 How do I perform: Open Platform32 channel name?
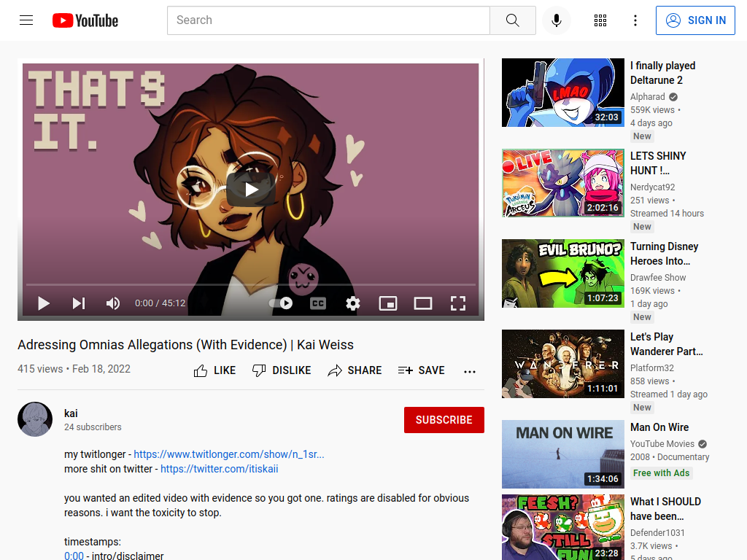[x=652, y=368]
